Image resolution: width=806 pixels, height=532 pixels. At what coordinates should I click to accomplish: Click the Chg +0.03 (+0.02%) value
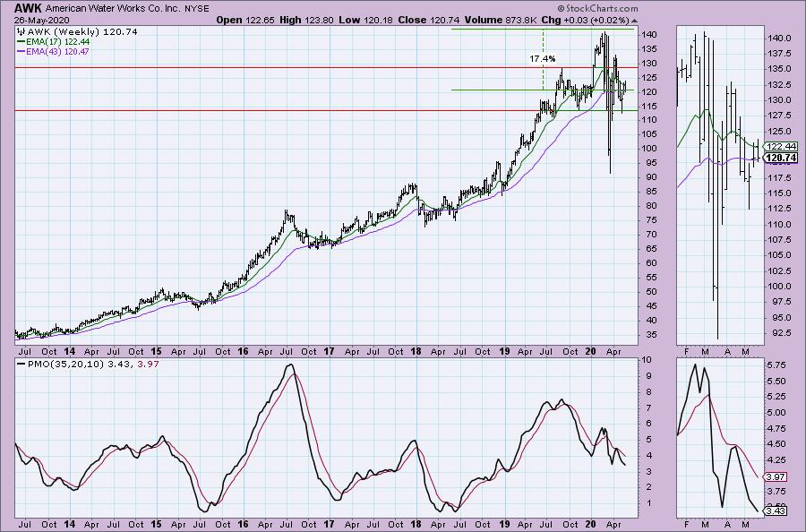click(586, 20)
